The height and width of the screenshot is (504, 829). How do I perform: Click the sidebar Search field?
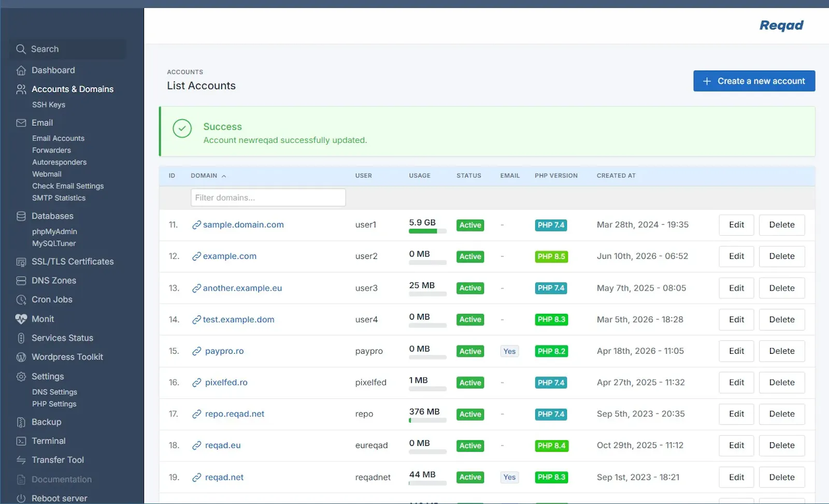(67, 49)
